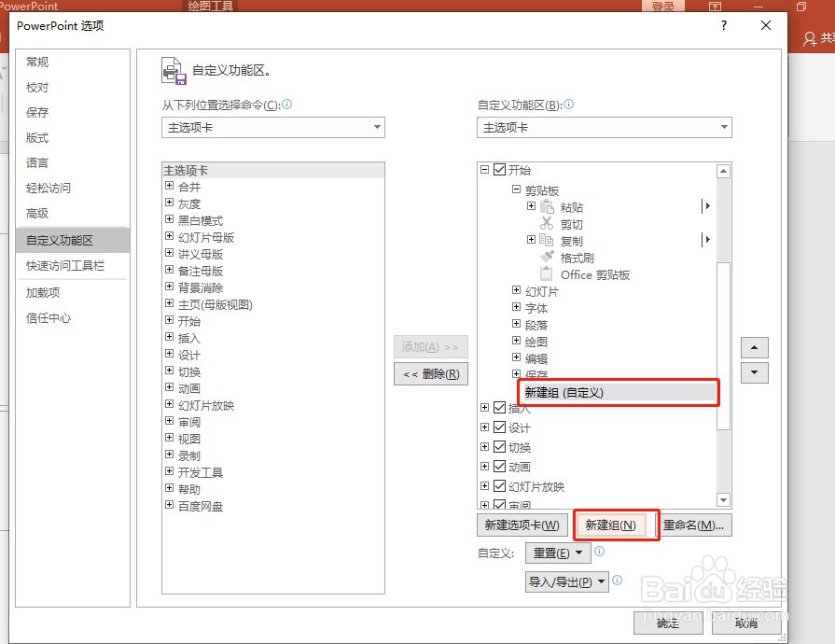The width and height of the screenshot is (835, 644).
Task: Click scrollbar down arrow in ribbon tree
Action: tap(723, 499)
